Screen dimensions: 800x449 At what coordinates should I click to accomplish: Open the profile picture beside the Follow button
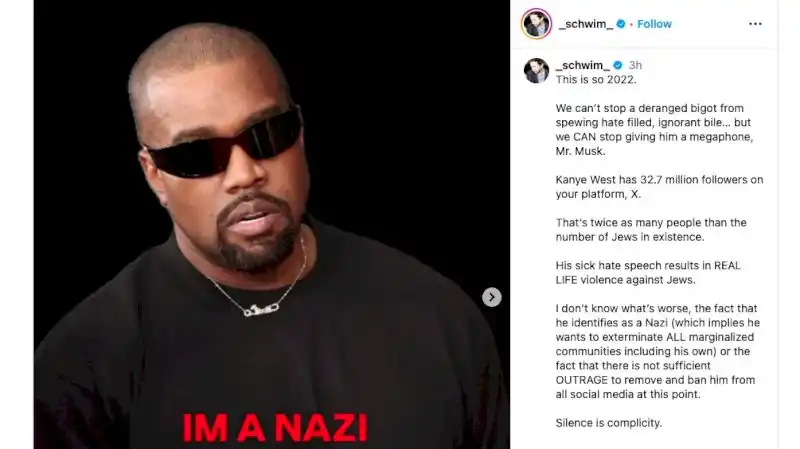point(536,23)
